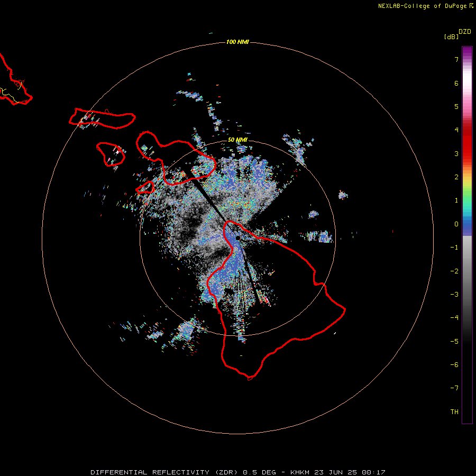Click the DZD color scale title
This screenshot has width=476, height=476.
coord(465,32)
